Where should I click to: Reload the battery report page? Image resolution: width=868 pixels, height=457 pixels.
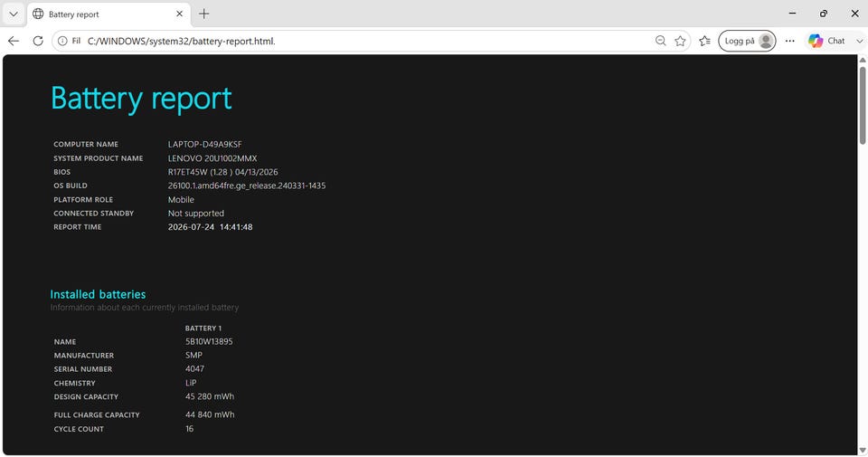pyautogui.click(x=38, y=41)
